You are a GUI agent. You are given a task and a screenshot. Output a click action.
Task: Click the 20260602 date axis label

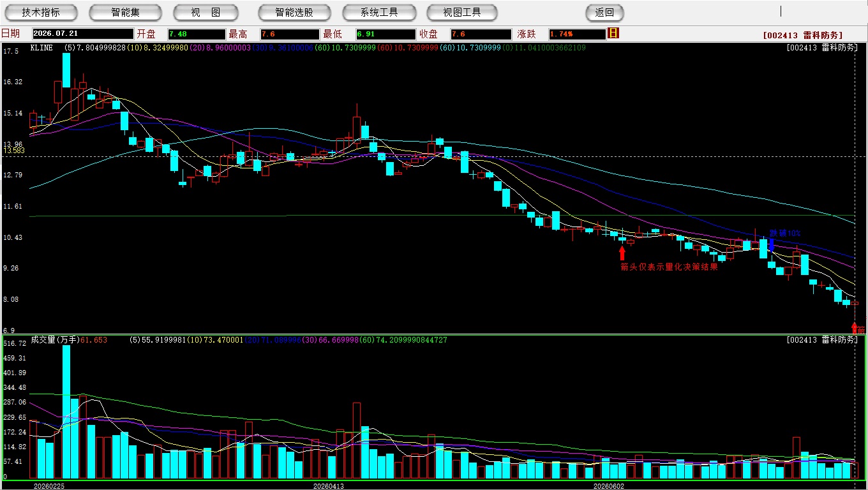point(609,486)
